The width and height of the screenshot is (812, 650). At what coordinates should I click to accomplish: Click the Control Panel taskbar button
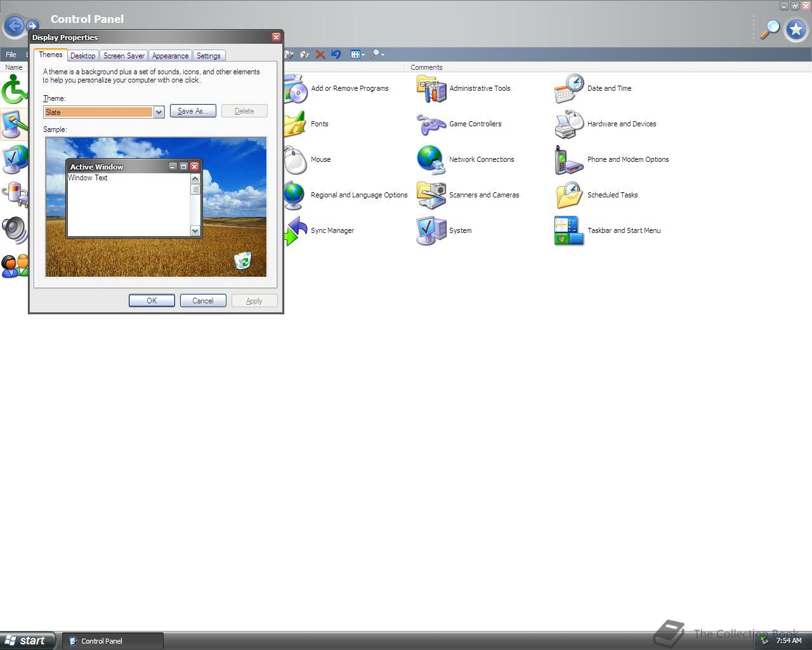point(113,641)
